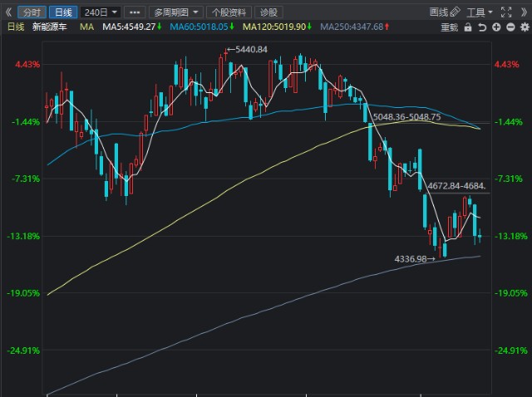532x397 pixels.
Task: Click the 5440.84 high price marker
Action: coord(250,50)
